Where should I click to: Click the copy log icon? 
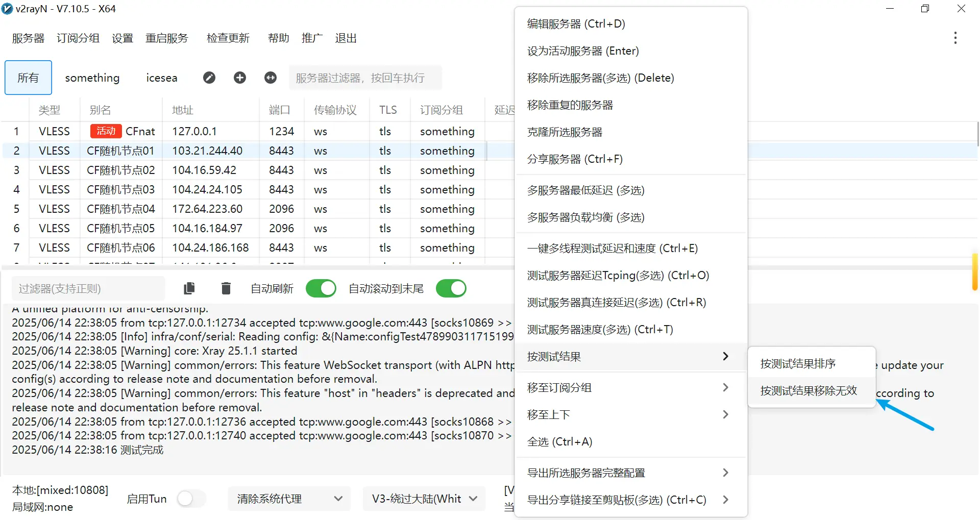pos(189,288)
